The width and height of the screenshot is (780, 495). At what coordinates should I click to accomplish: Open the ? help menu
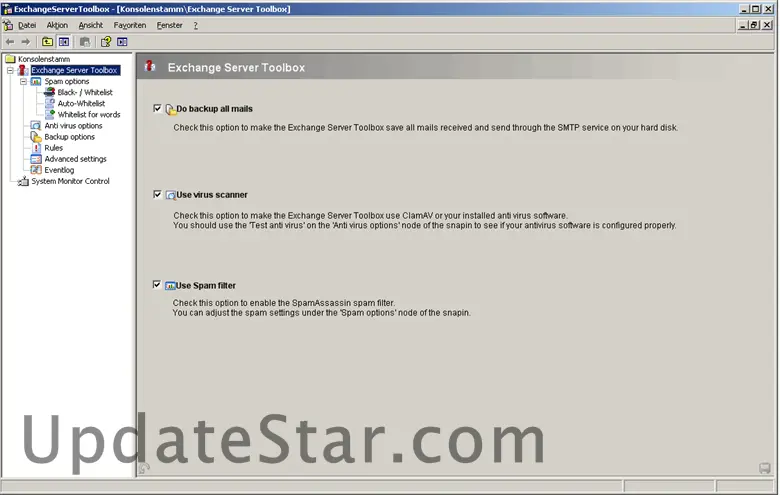click(x=195, y=25)
